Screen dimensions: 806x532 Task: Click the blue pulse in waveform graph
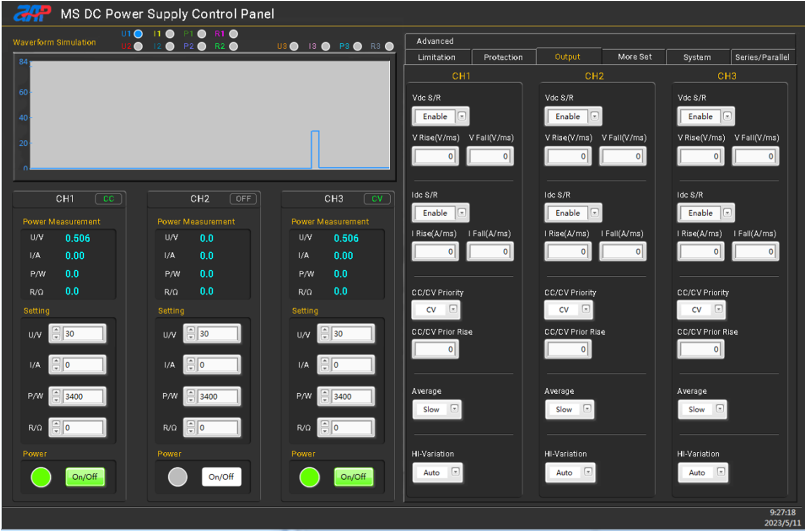click(x=315, y=132)
